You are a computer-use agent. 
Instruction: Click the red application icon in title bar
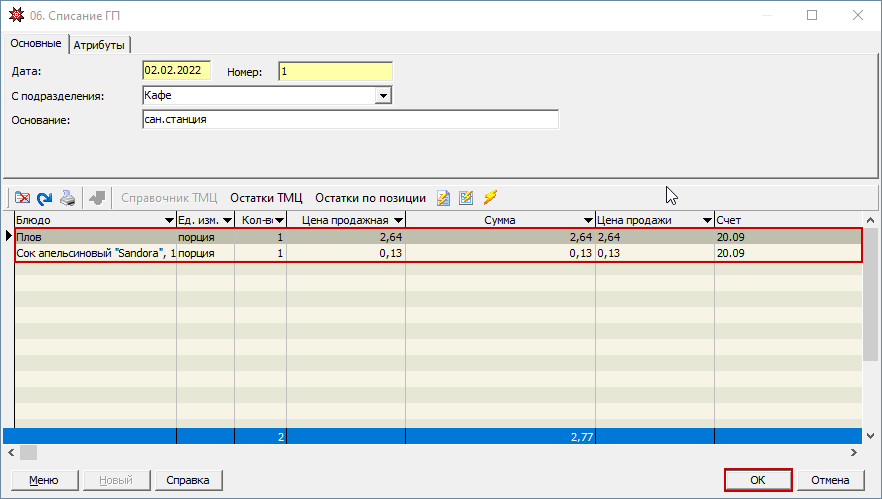click(x=17, y=15)
